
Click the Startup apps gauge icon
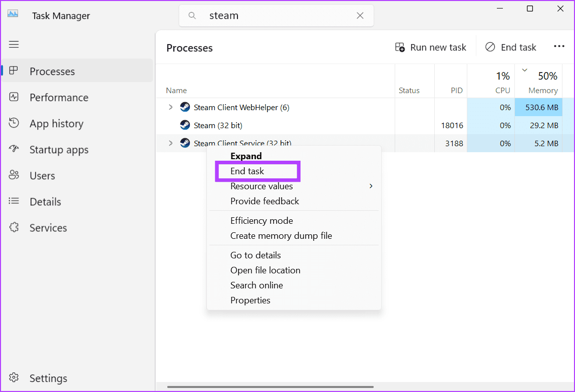14,149
